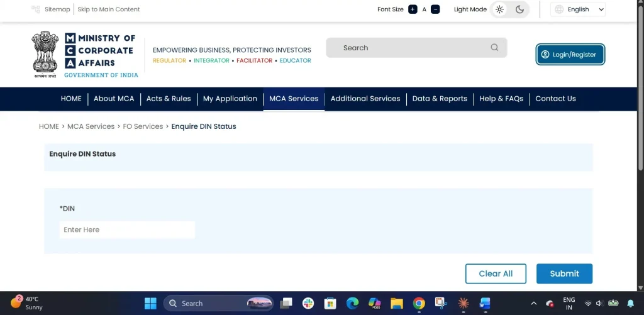The width and height of the screenshot is (644, 315).
Task: Click Skip to Main Content link
Action: 108,9
